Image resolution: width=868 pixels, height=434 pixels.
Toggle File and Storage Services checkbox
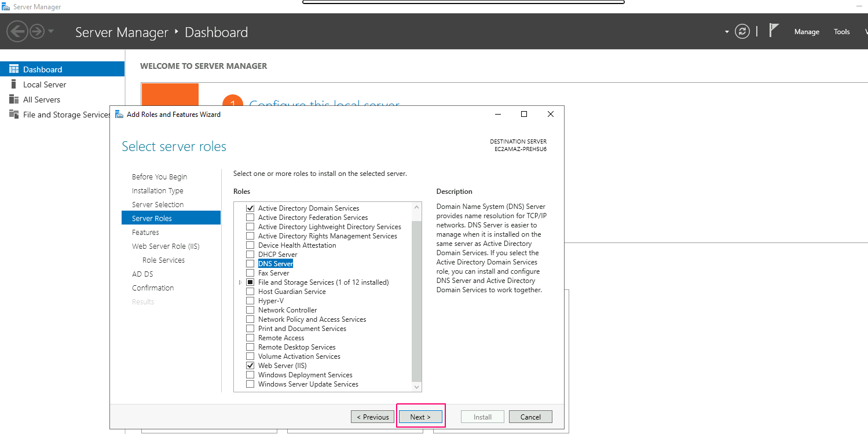[250, 282]
